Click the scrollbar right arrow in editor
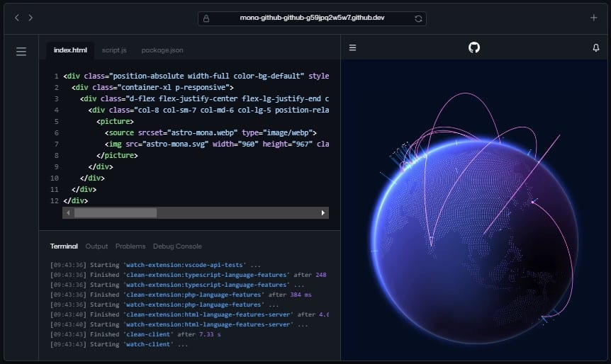Image resolution: width=611 pixels, height=364 pixels. click(x=323, y=212)
